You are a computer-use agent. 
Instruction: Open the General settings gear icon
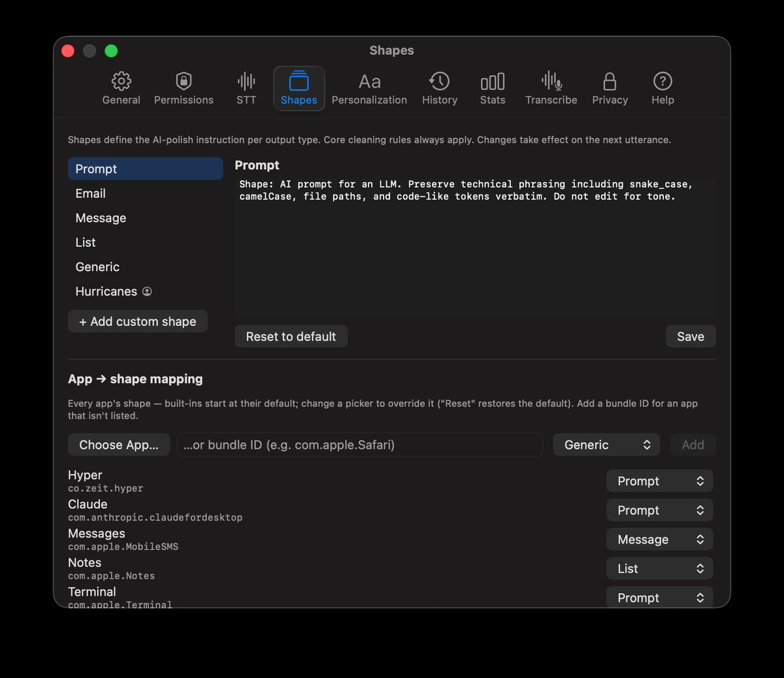(x=121, y=81)
